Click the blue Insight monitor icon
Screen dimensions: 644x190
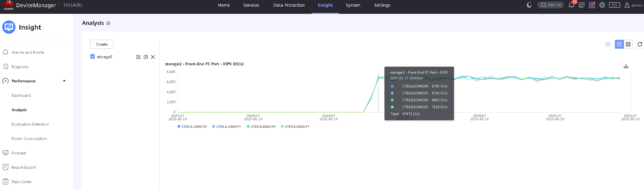pyautogui.click(x=9, y=27)
